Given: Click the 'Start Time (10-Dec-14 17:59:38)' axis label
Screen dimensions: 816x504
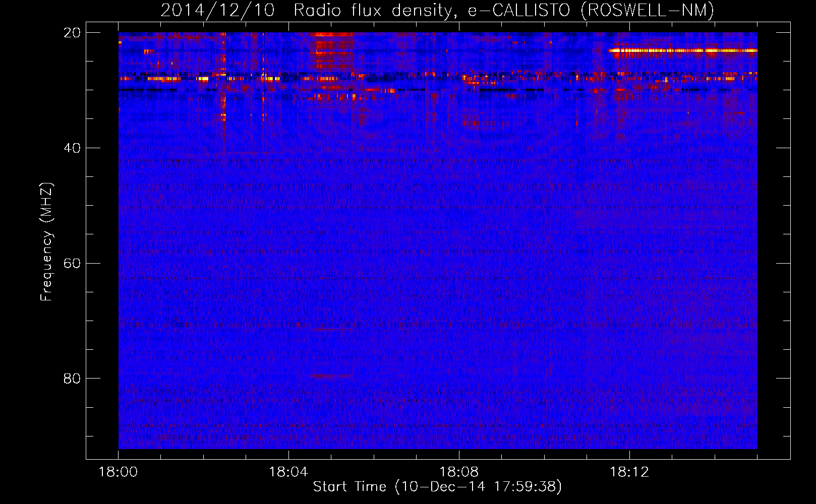Looking at the screenshot, I should click(x=437, y=487).
